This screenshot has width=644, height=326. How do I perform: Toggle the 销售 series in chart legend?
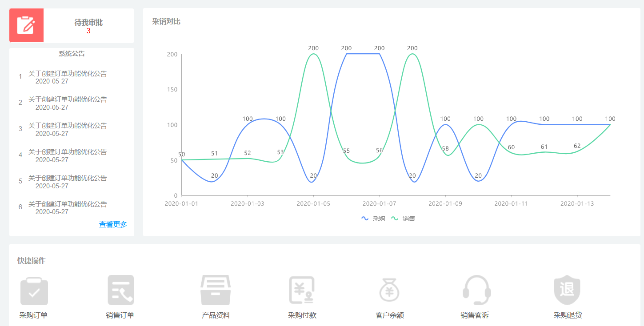(403, 219)
